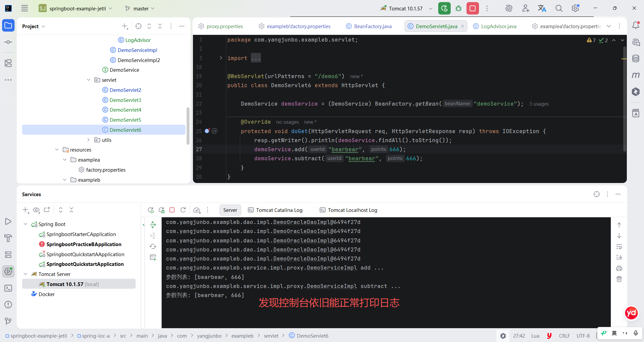Viewport: 644px width, 342px height.
Task: Open the Terminal tool window
Action: click(8, 288)
